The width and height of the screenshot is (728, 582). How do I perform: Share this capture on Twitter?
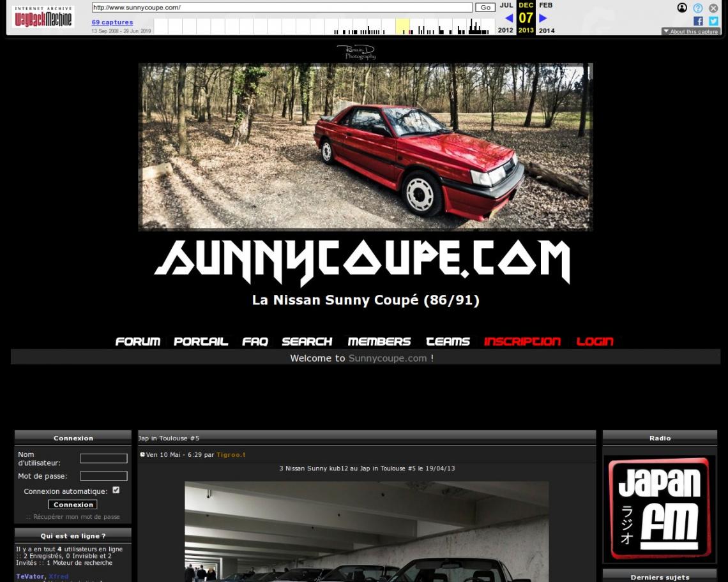(713, 21)
